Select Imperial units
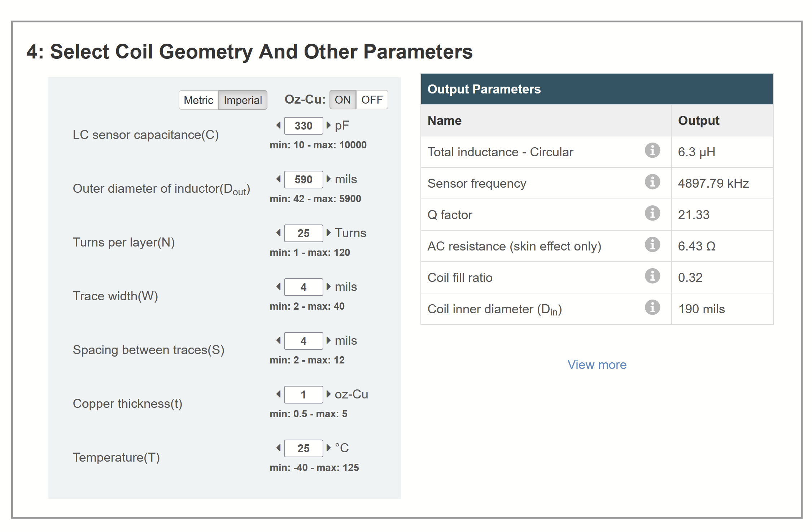The image size is (812, 532). (x=243, y=100)
